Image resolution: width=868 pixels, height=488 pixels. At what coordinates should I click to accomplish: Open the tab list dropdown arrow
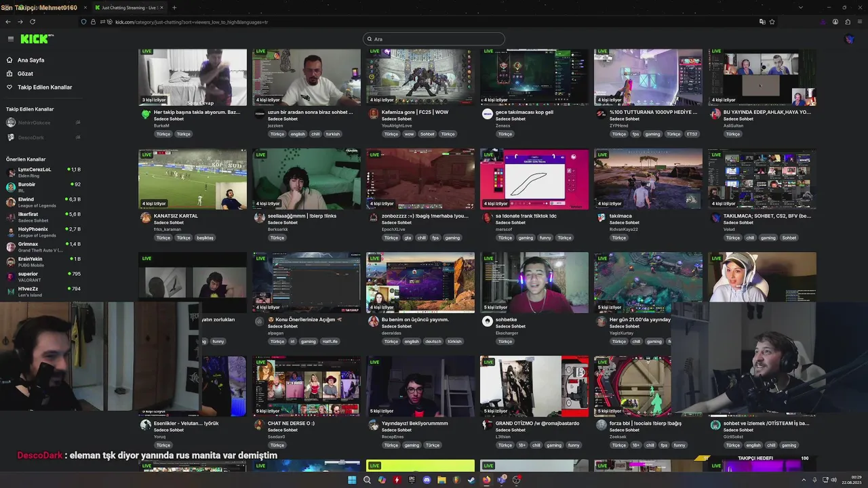(x=801, y=7)
